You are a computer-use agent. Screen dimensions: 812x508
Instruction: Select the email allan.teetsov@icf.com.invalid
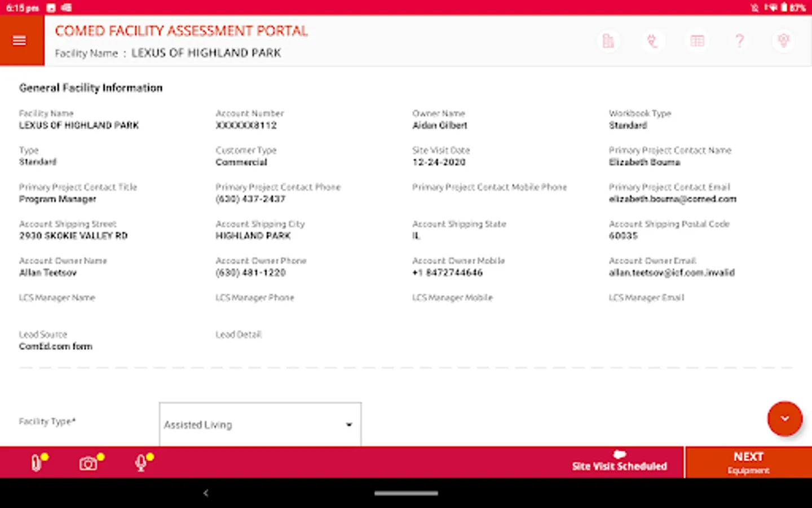coord(672,273)
